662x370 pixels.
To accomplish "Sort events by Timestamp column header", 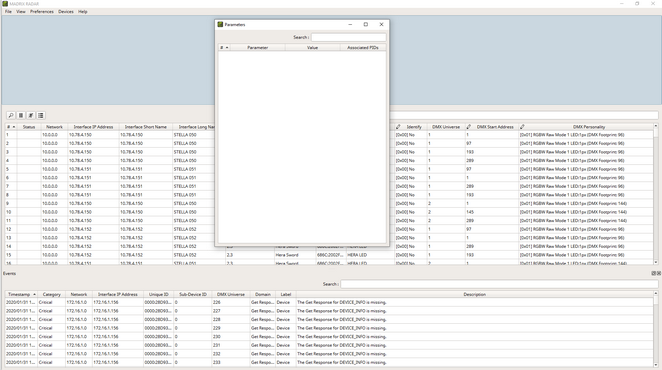I will tap(21, 294).
